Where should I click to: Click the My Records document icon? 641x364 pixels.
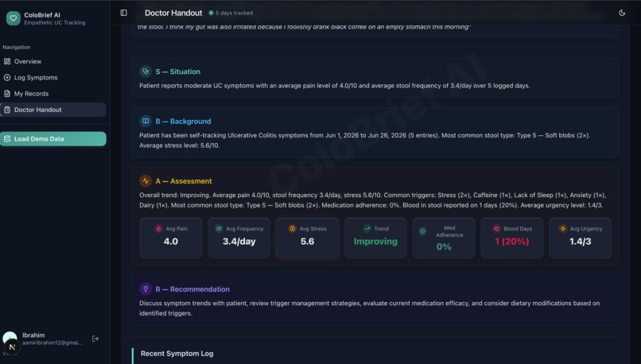tap(7, 94)
